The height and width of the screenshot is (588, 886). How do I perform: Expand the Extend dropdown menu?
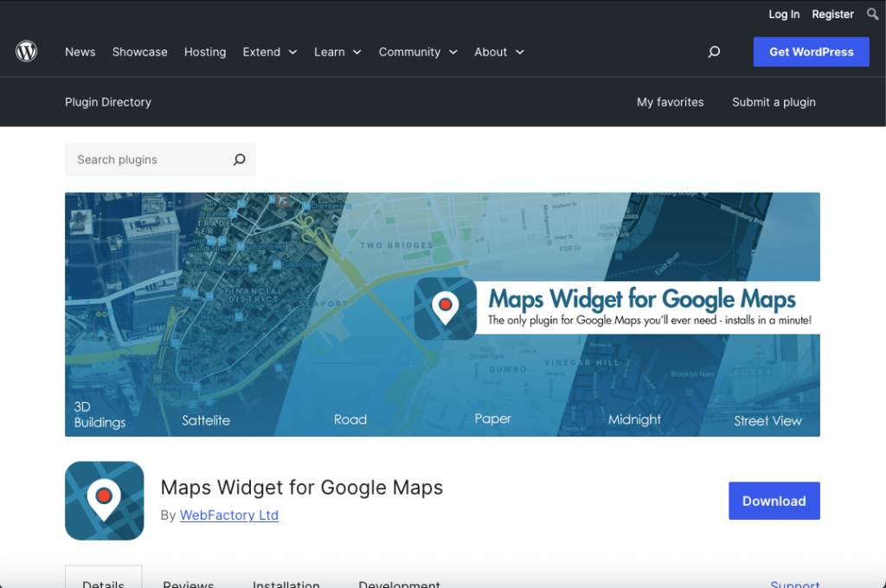(x=270, y=52)
